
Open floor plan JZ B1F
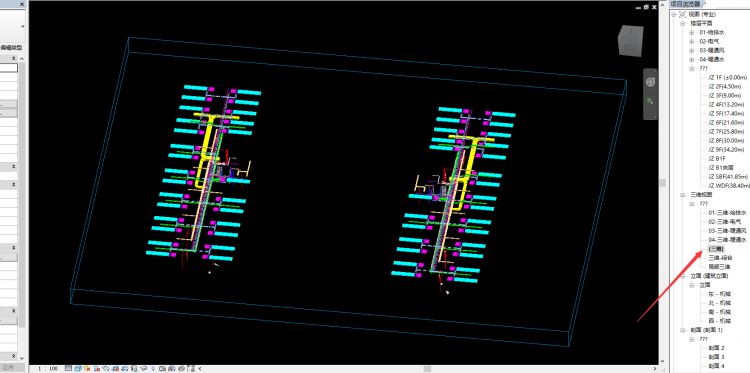click(x=717, y=159)
